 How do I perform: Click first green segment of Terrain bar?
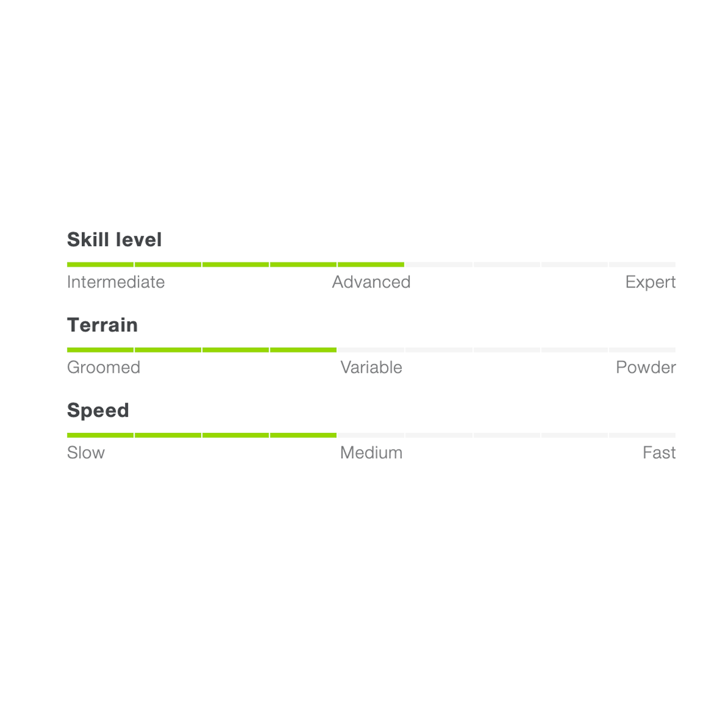100,350
